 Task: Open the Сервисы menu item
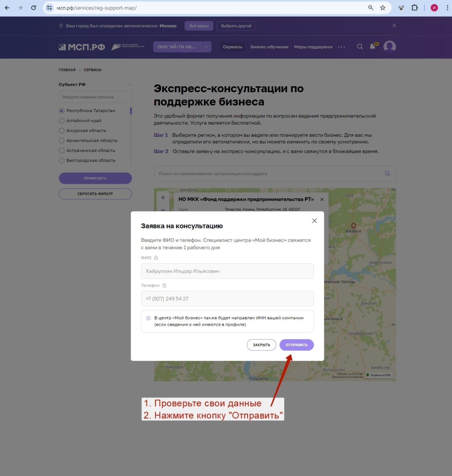[232, 47]
